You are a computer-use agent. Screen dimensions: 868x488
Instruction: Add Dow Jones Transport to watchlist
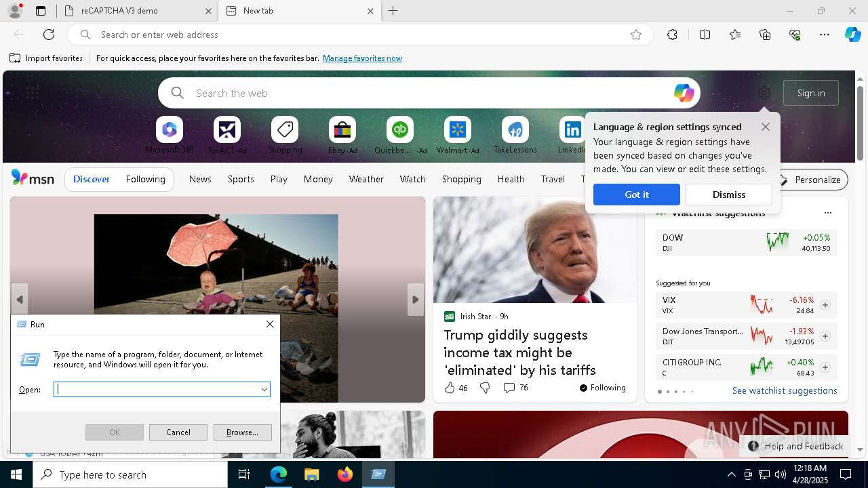pos(825,336)
